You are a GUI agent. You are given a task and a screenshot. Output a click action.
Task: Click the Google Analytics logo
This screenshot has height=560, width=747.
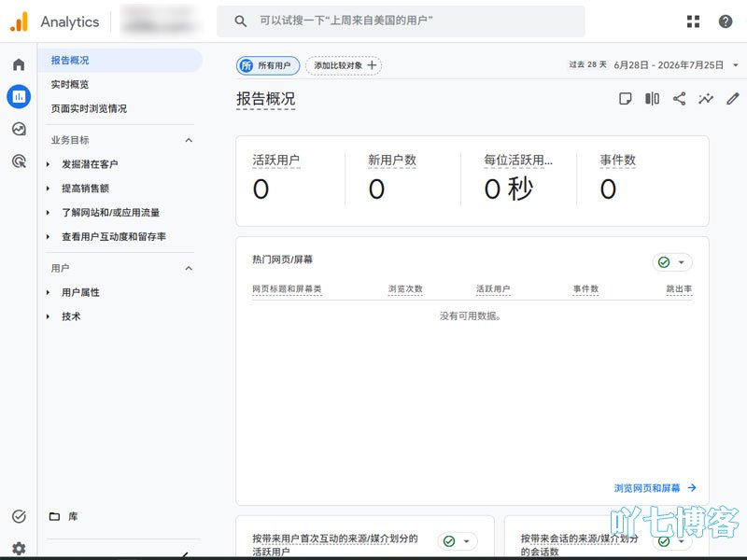click(19, 21)
